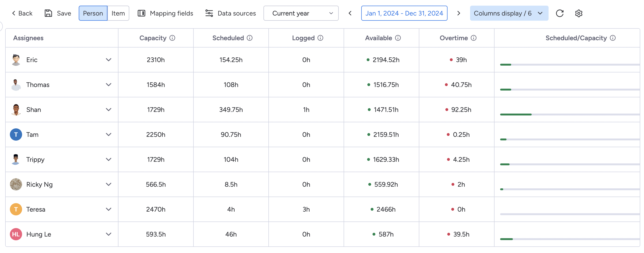Open Columns display dropdown
Image resolution: width=644 pixels, height=253 pixels.
(509, 13)
